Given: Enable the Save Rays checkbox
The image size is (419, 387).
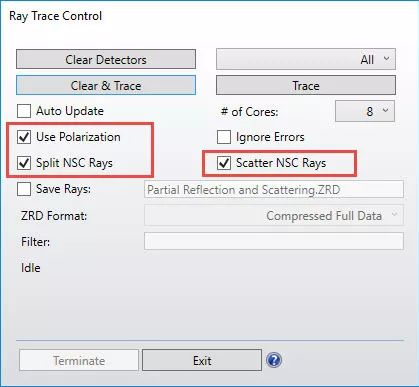Looking at the screenshot, I should click(24, 189).
